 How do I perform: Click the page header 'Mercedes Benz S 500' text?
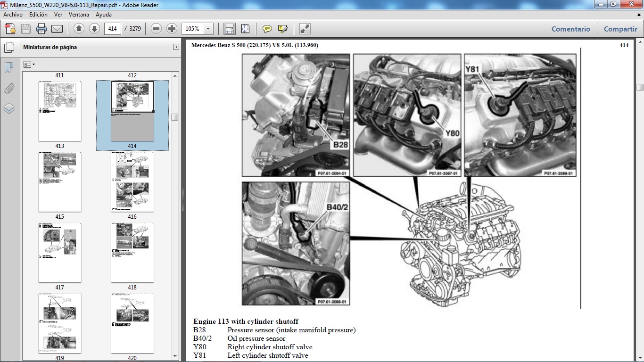255,45
